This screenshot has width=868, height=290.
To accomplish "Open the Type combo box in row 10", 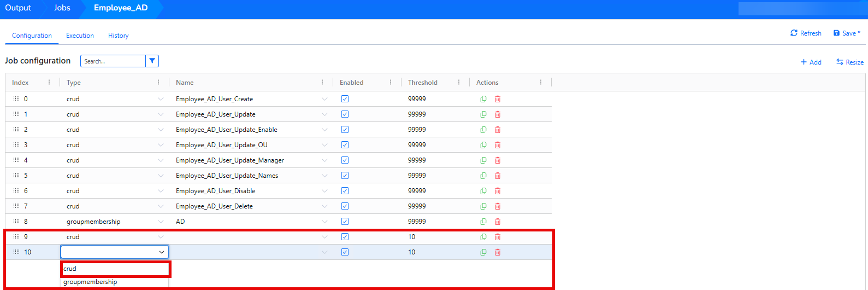I will point(115,252).
